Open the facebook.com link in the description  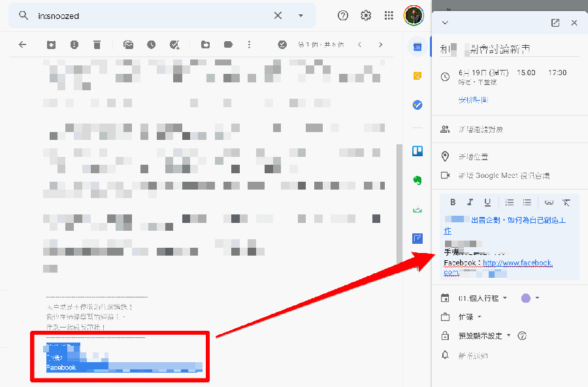[x=517, y=263]
